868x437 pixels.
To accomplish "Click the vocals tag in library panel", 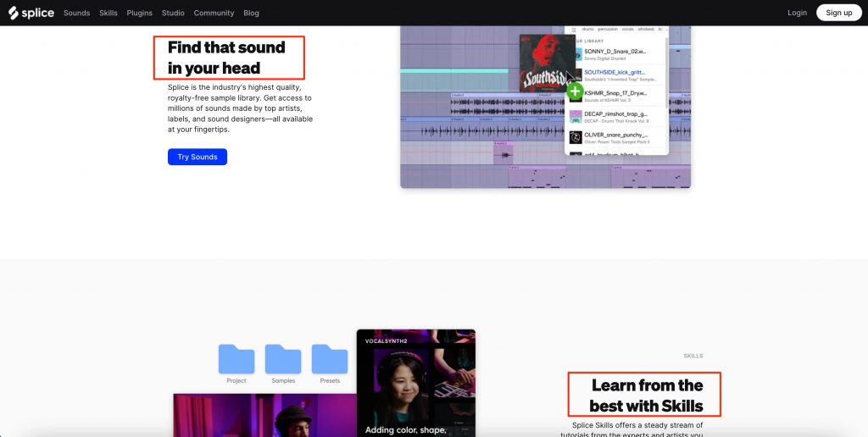I will click(x=628, y=30).
